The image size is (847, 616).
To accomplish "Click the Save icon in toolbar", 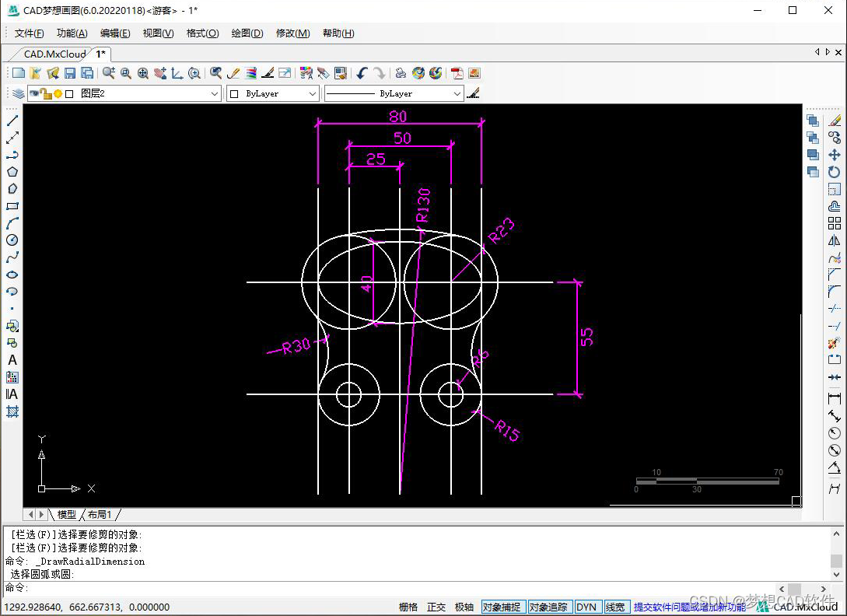I will click(70, 73).
